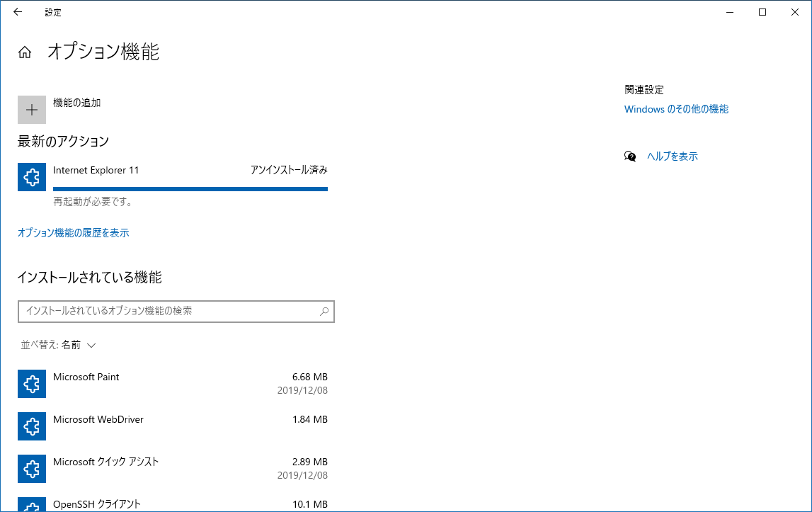Click the Microsoft Paint date 2019/12/08
The width and height of the screenshot is (812, 512).
pyautogui.click(x=302, y=390)
